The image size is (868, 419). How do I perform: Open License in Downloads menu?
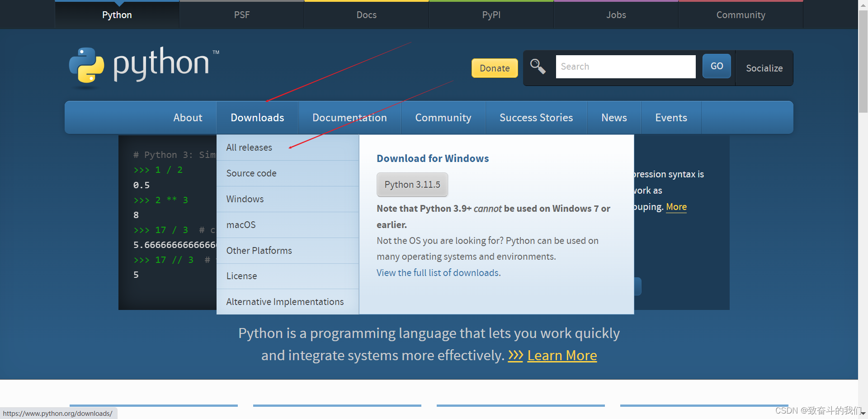tap(288, 276)
